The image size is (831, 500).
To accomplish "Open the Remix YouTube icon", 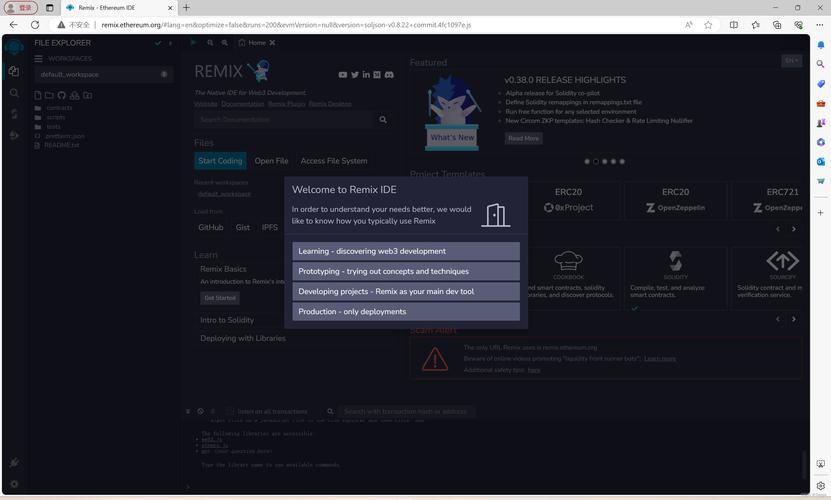I will [x=343, y=75].
